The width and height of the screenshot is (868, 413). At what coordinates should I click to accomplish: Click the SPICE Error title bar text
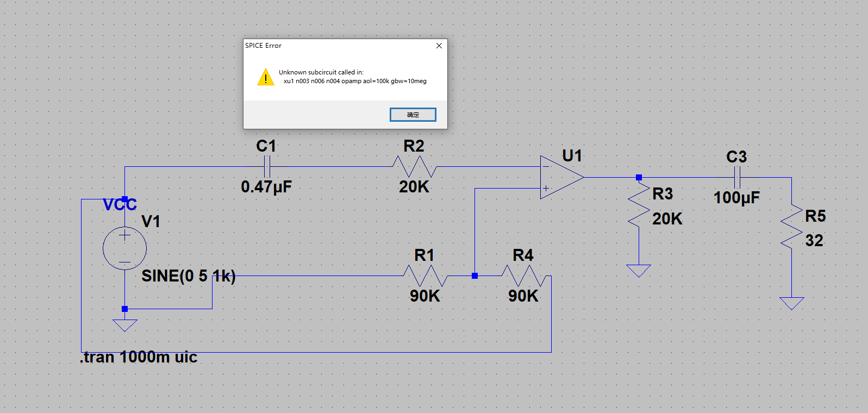pos(263,46)
